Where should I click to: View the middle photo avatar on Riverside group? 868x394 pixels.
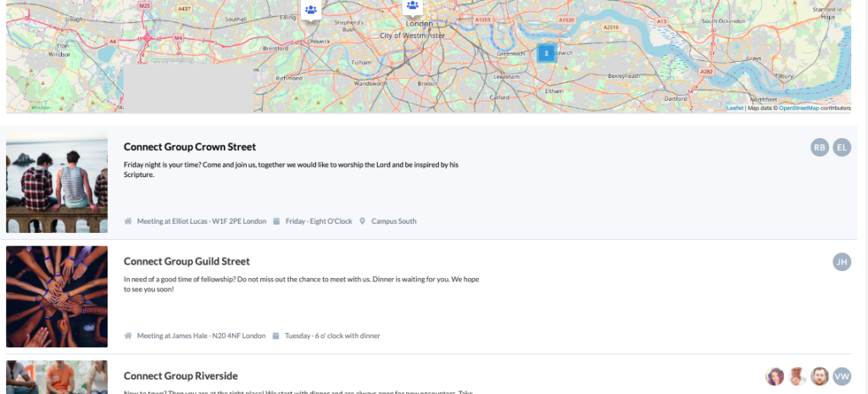[798, 376]
